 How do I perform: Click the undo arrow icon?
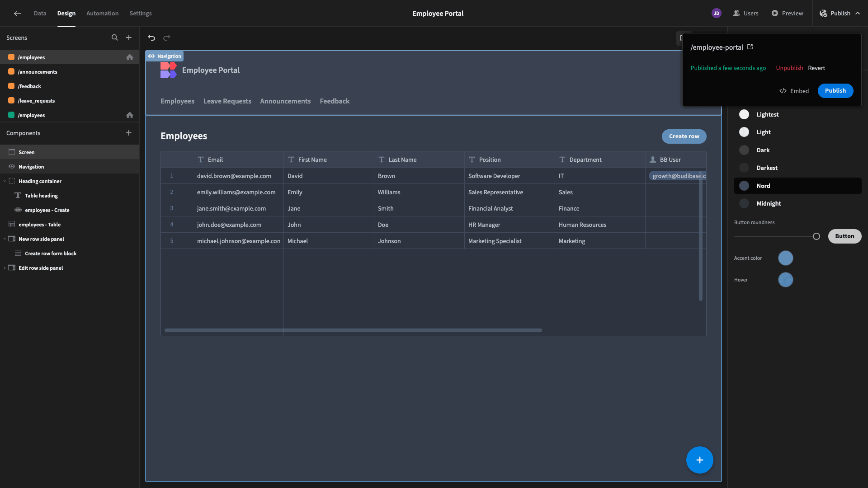click(151, 38)
